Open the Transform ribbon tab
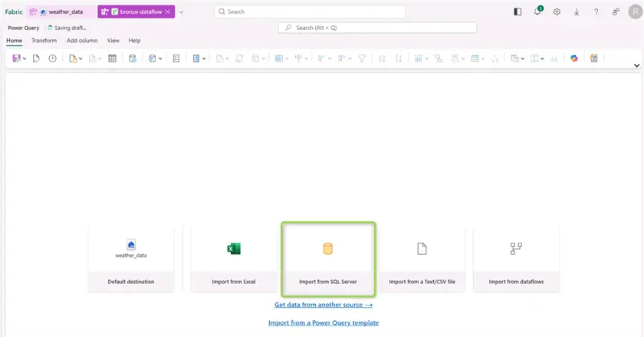Screen dimensions: 644x337 [44, 41]
